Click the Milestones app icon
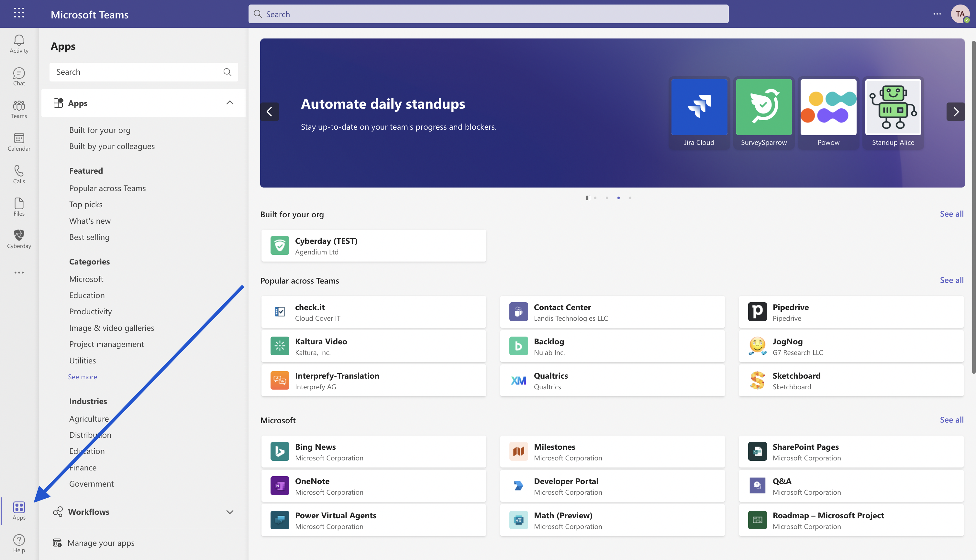Viewport: 976px width, 560px height. (518, 451)
